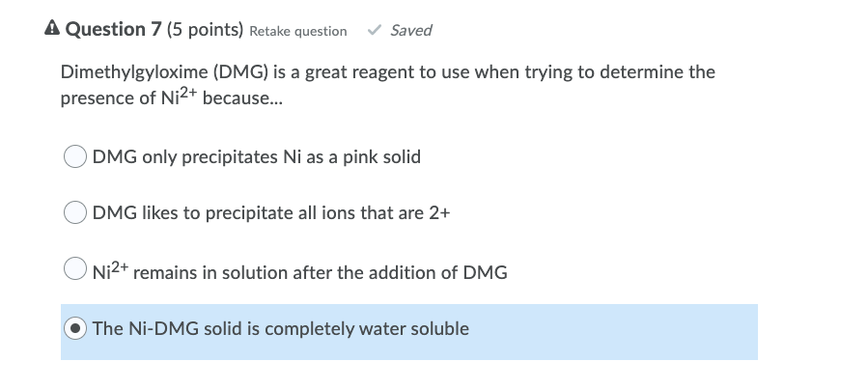The height and width of the screenshot is (389, 868).
Task: Click answer text 'DMG only precipitates Ni as a pink solid'
Action: tap(257, 156)
